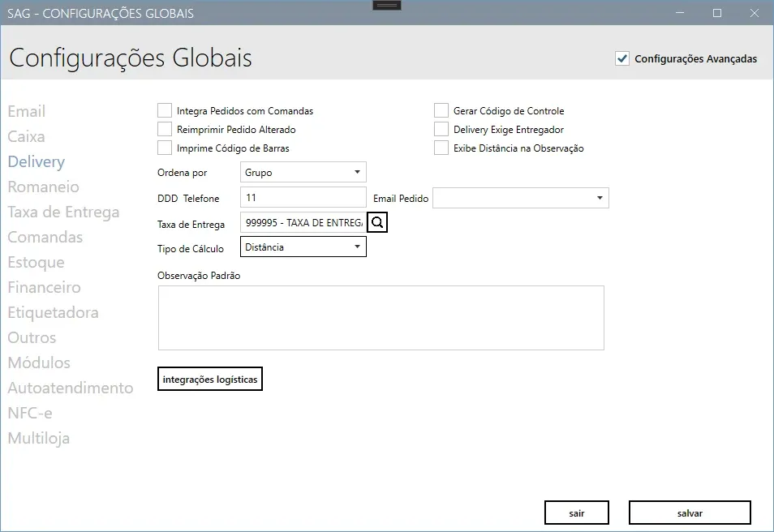Click the sair button
Image resolution: width=774 pixels, height=532 pixels.
[x=577, y=513]
